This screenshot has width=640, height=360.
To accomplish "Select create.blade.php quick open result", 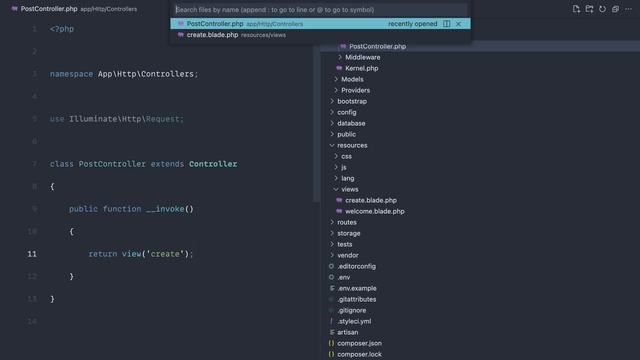I will click(x=320, y=35).
